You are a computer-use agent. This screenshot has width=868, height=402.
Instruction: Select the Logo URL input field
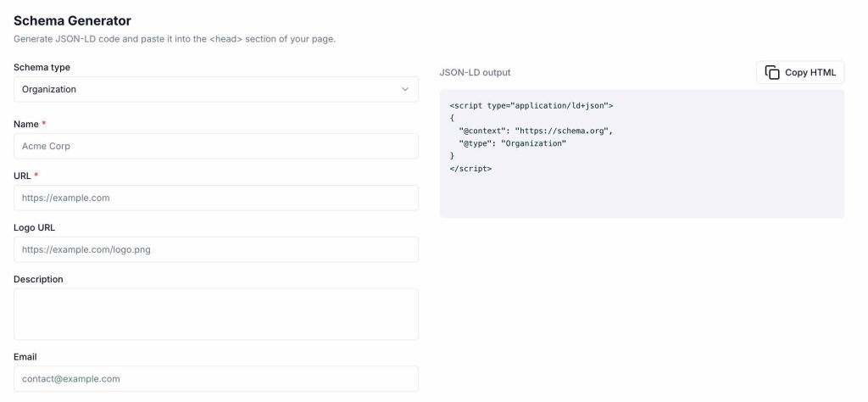click(x=216, y=249)
